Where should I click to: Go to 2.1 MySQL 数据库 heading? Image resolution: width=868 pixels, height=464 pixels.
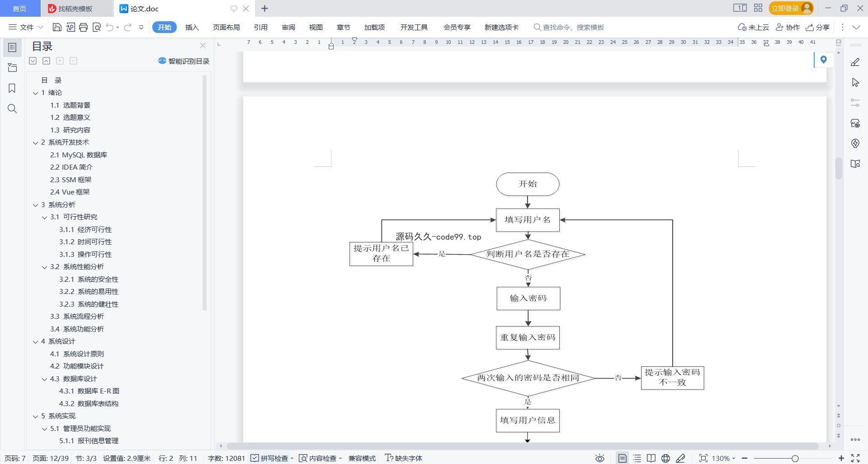[79, 155]
